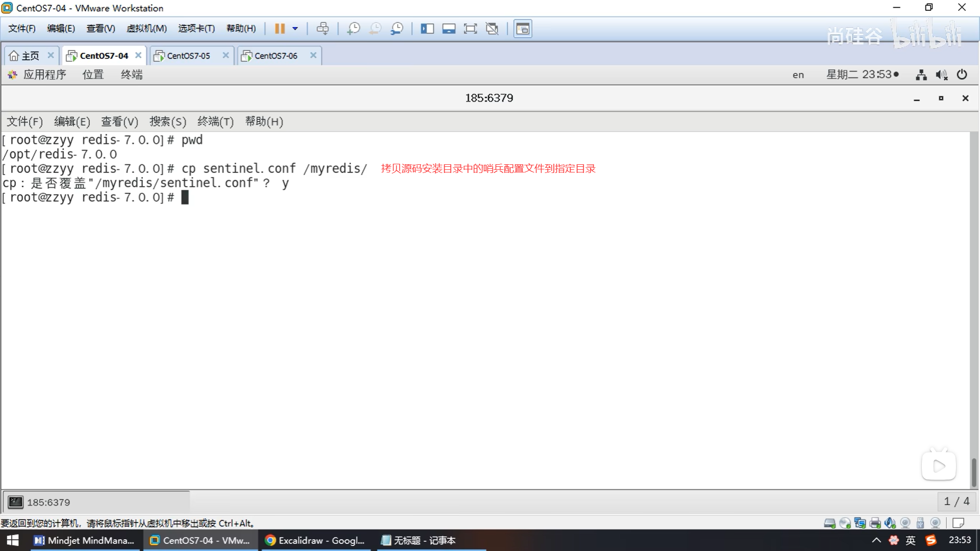Open terminal 搜索(S) menu
980x551 pixels.
tap(167, 121)
